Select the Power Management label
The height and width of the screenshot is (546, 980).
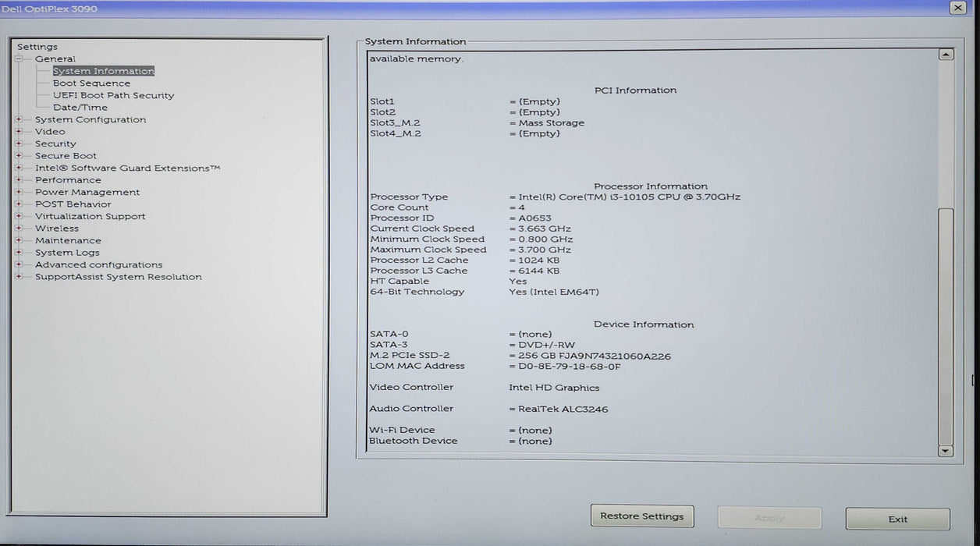(87, 192)
